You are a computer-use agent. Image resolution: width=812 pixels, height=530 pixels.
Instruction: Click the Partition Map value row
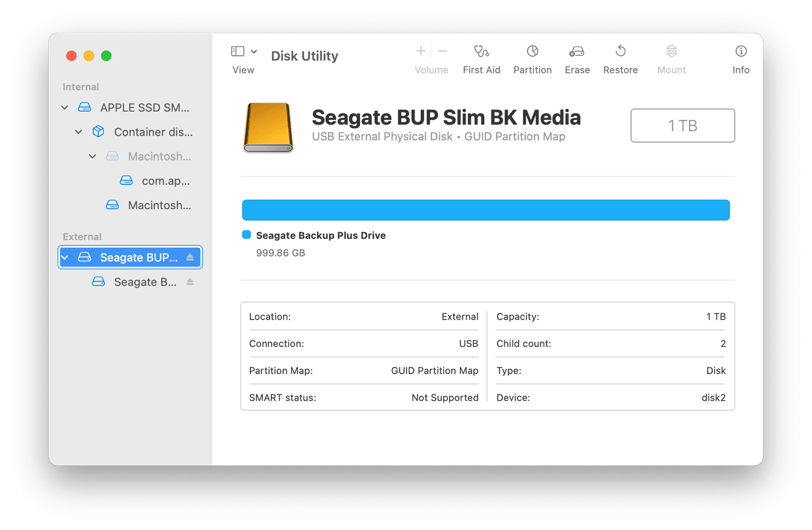pos(364,371)
